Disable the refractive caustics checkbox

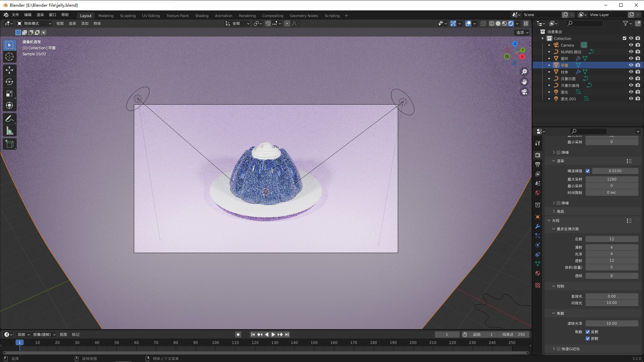click(x=588, y=339)
